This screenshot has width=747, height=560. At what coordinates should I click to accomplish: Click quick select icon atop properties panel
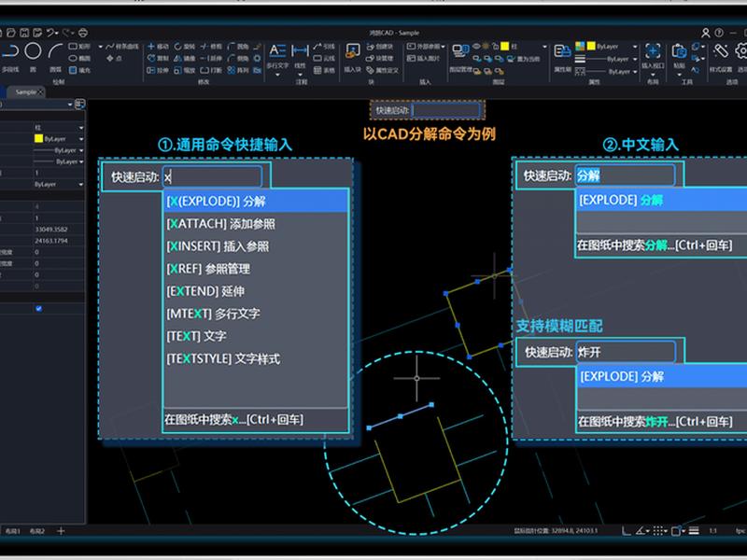[x=80, y=105]
